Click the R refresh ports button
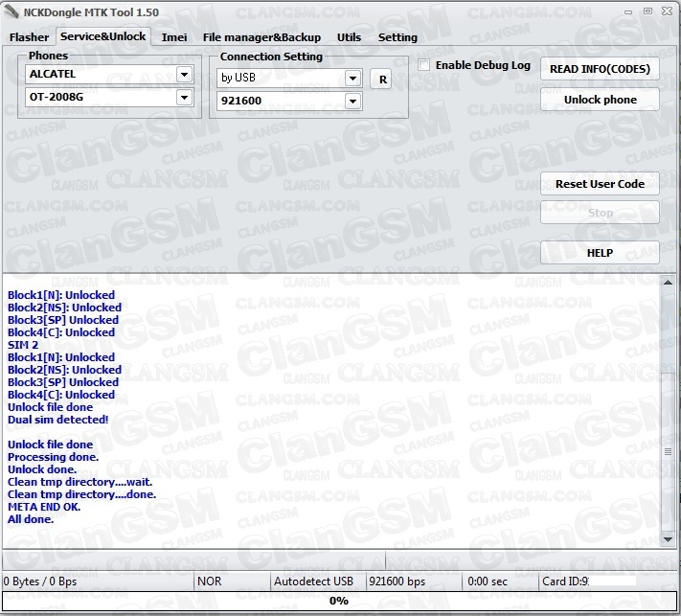The image size is (681, 616). click(x=380, y=80)
